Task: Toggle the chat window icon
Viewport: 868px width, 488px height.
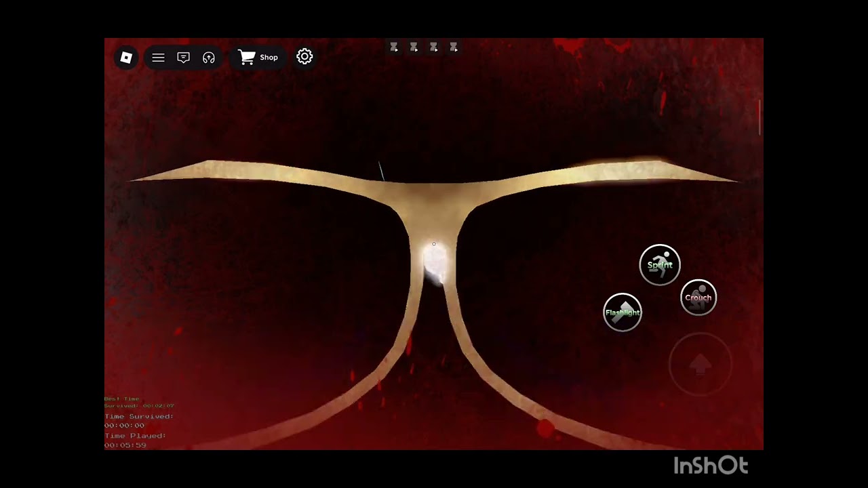Action: pos(183,58)
